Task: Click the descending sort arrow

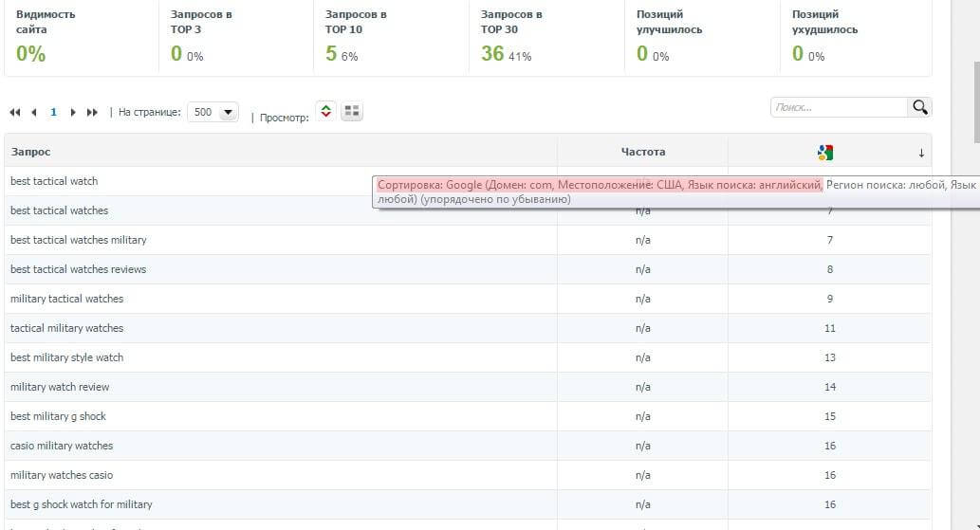Action: pos(921,153)
